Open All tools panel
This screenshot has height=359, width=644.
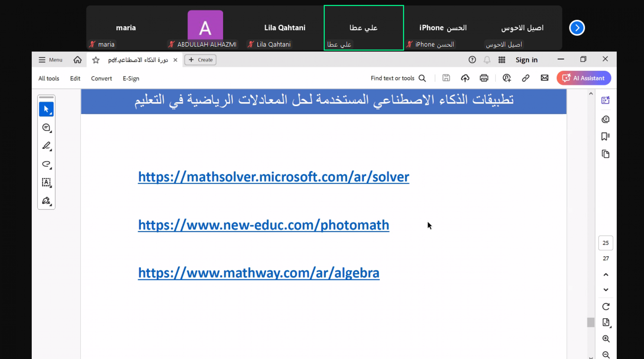tap(49, 78)
